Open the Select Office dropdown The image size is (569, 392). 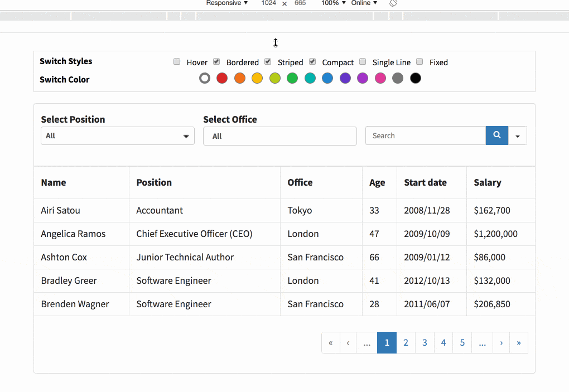(x=279, y=135)
